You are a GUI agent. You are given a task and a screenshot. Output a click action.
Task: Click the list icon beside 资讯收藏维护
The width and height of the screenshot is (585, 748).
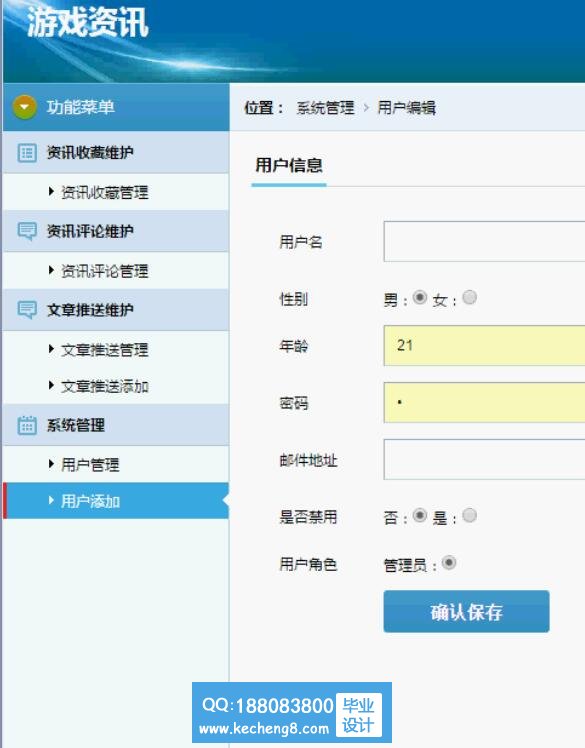pos(27,153)
